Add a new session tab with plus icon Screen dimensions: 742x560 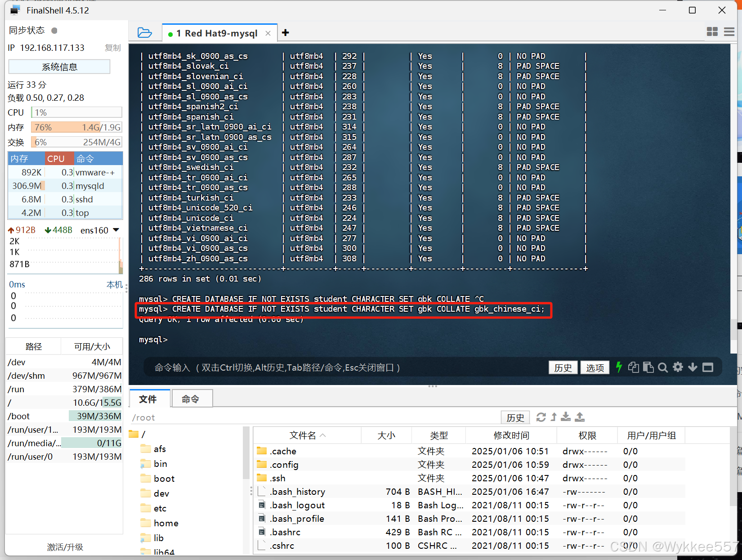(286, 33)
